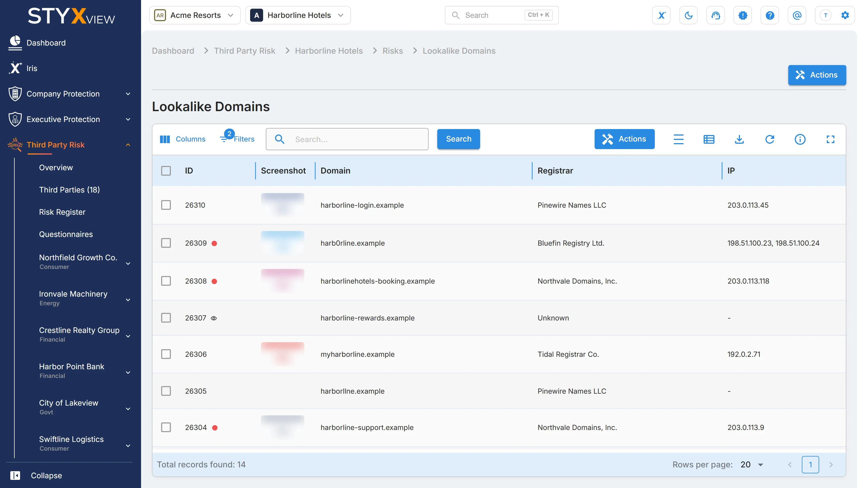This screenshot has width=868, height=488.
Task: Refresh the lookalike domains table
Action: click(770, 139)
